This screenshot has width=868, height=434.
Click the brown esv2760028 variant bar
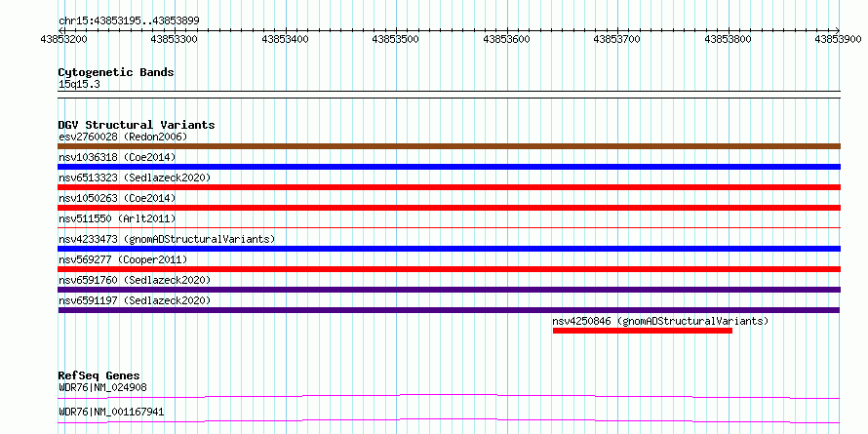(x=449, y=146)
